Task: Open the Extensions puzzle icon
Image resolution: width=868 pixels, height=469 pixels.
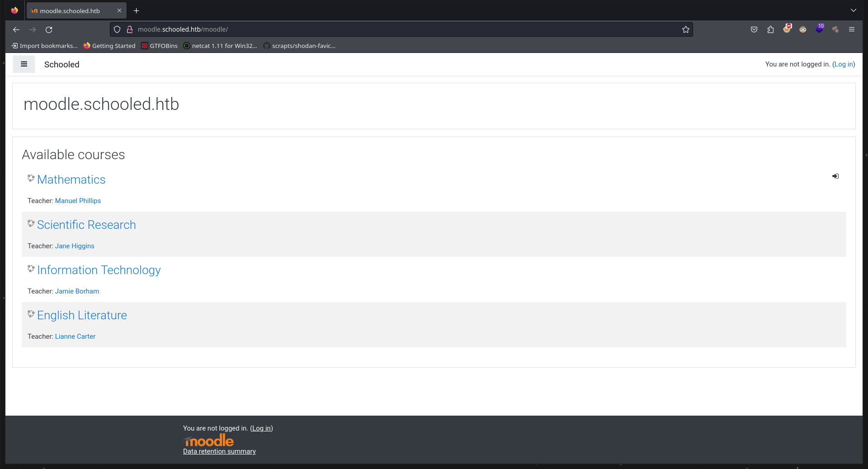Action: pos(770,29)
